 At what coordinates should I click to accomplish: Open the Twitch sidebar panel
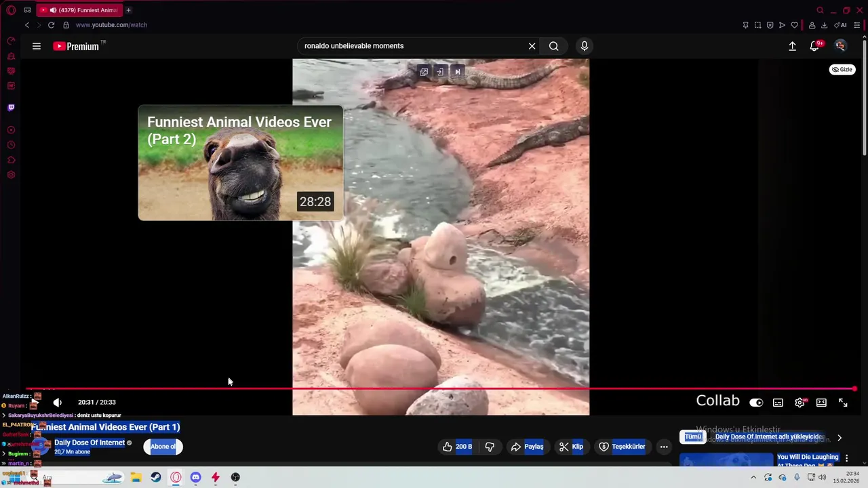pyautogui.click(x=11, y=107)
